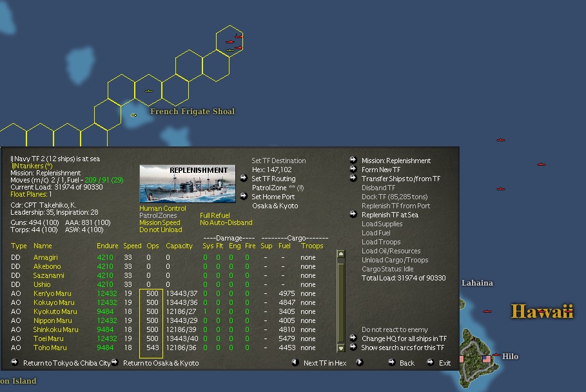Click the IJN tankers TF name
Viewport: 586px width, 392px height.
pyautogui.click(x=32, y=166)
